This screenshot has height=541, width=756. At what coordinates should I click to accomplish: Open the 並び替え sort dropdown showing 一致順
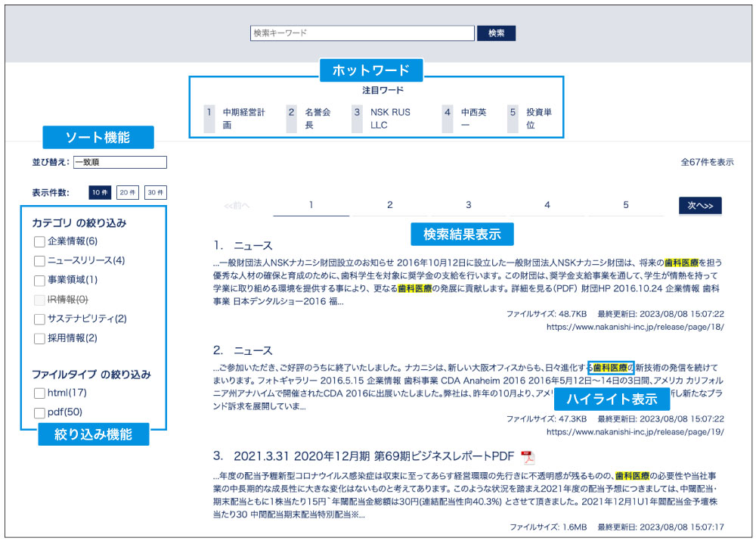(x=120, y=162)
